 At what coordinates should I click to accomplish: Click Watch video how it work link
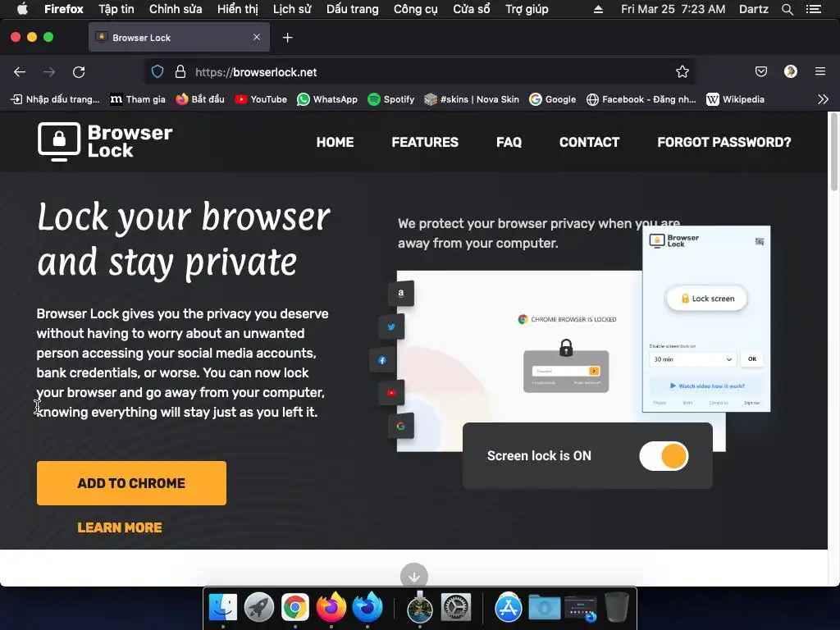pyautogui.click(x=706, y=386)
